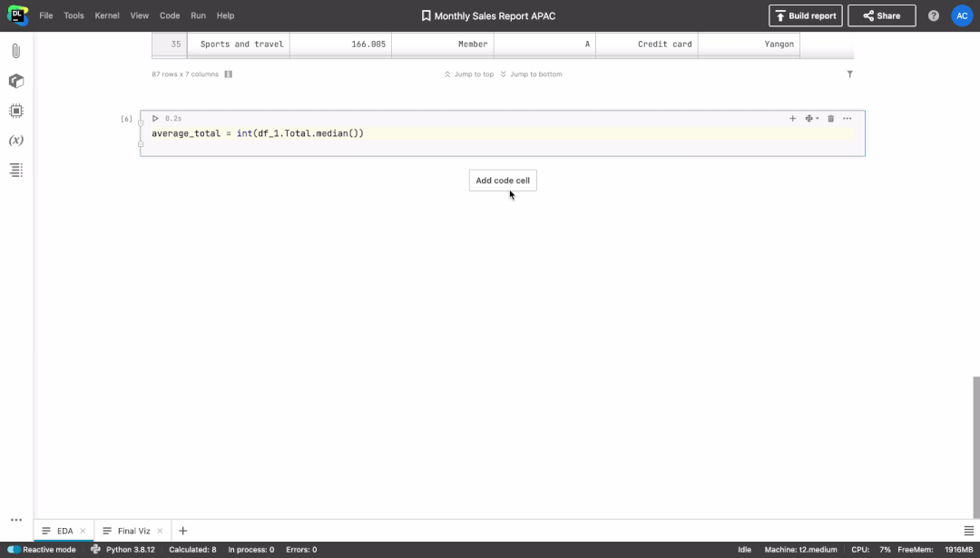Open the Environment package manager icon
Image resolution: width=980 pixels, height=558 pixels.
(16, 81)
